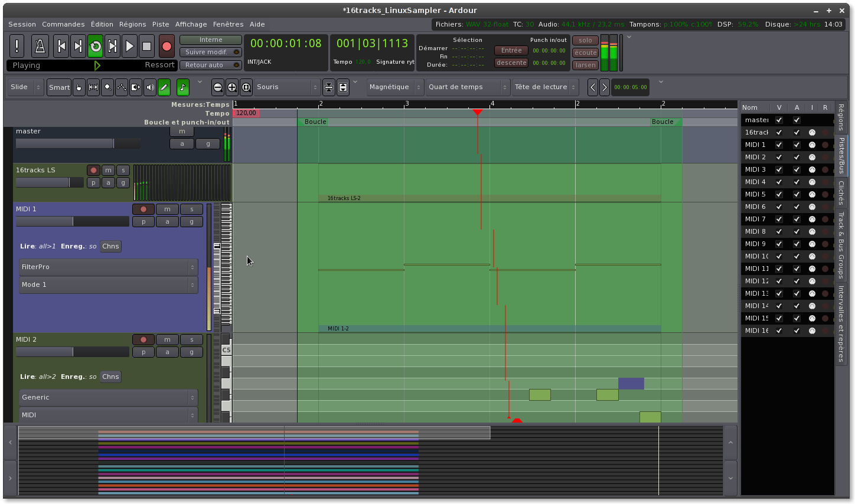
Task: Select the draw pencil tool
Action: (x=164, y=87)
